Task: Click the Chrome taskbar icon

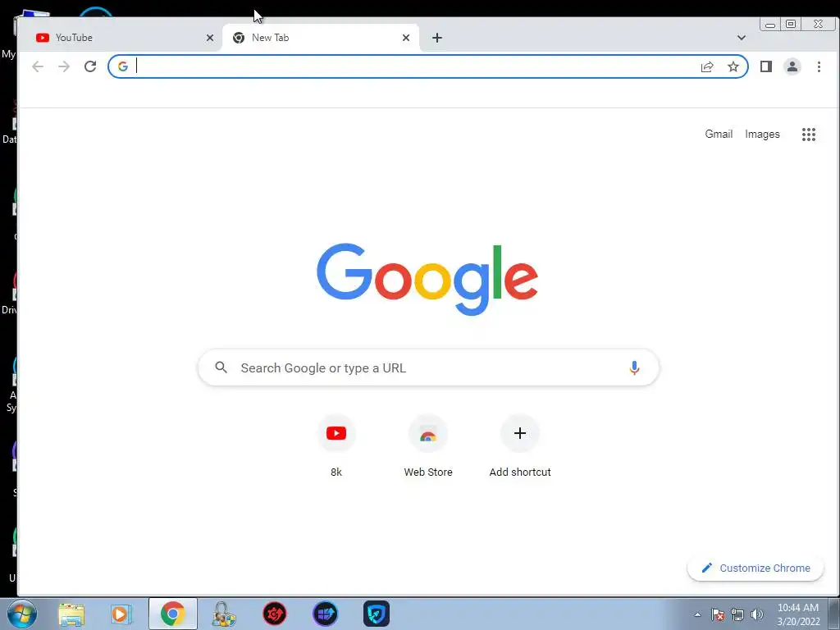Action: [x=172, y=614]
